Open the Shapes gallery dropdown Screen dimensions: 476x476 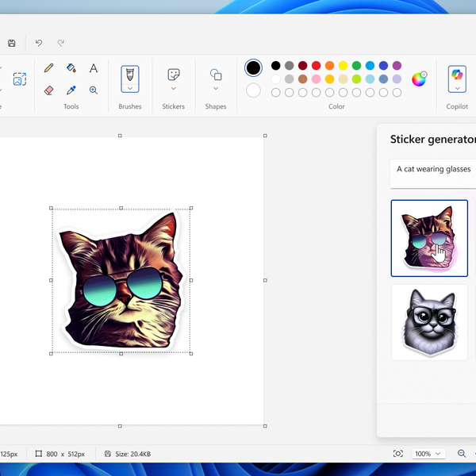pos(216,88)
